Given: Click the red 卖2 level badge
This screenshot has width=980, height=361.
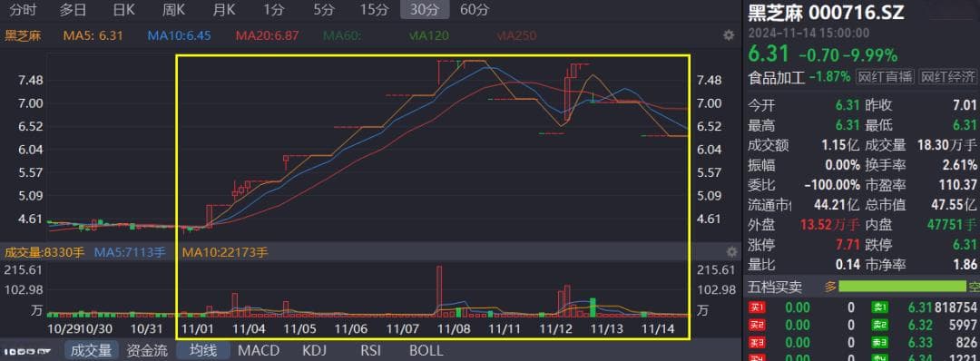Looking at the screenshot, I should tap(758, 326).
